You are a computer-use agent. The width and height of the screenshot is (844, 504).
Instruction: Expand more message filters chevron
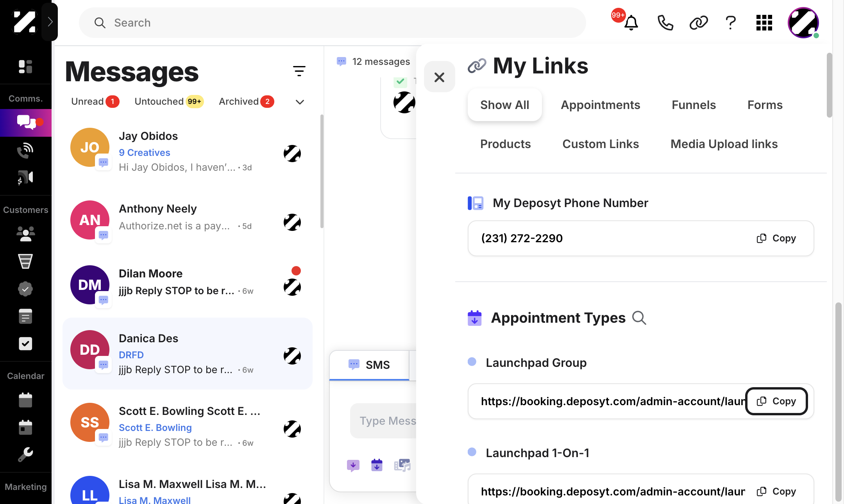click(300, 102)
